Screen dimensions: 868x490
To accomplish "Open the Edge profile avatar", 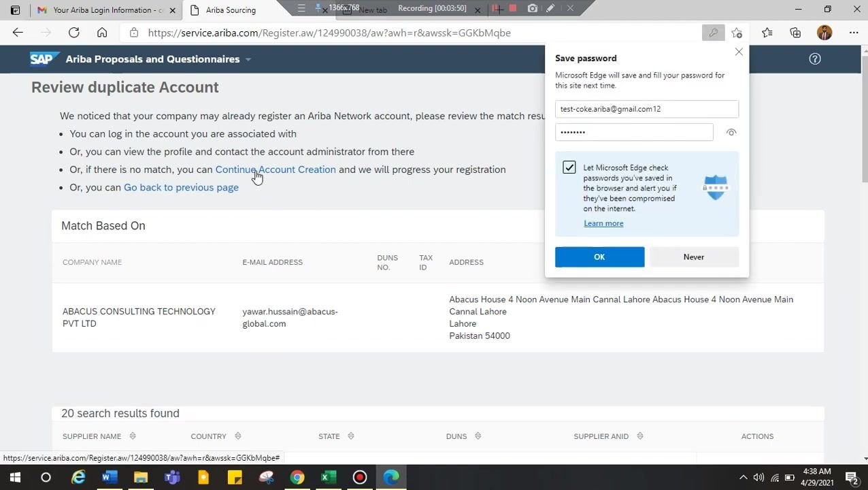I will 824,33.
